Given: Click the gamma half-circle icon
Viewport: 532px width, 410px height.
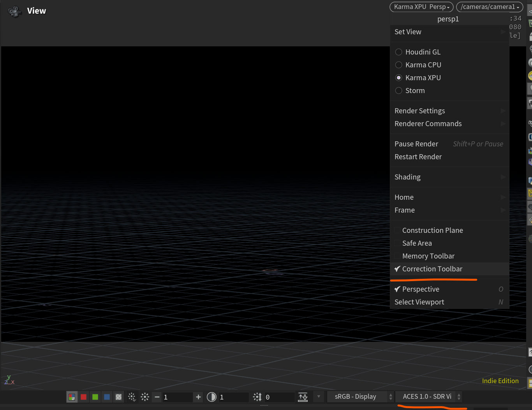Looking at the screenshot, I should [211, 397].
